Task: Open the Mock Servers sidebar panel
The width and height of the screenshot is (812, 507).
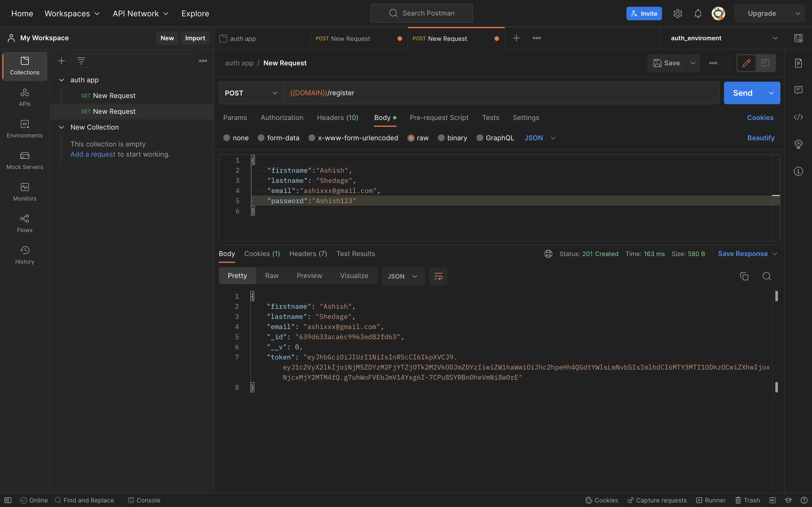Action: coord(24,160)
